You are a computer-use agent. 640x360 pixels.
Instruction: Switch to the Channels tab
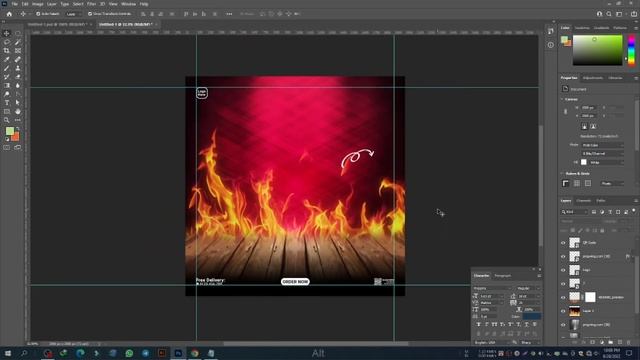[x=583, y=200]
